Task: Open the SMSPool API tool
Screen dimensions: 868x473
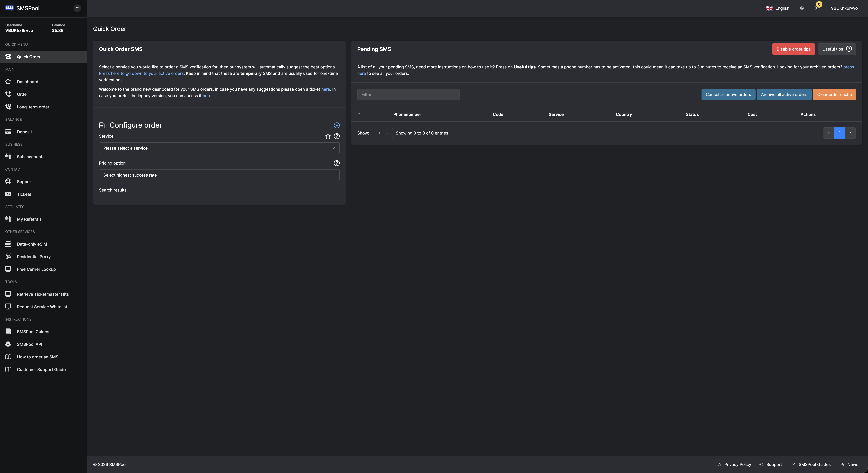Action: click(x=8, y=344)
